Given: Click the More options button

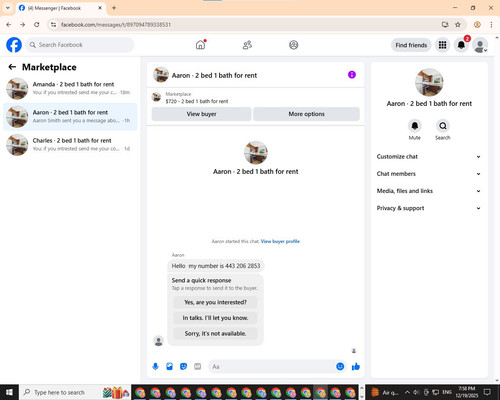Looking at the screenshot, I should (306, 114).
